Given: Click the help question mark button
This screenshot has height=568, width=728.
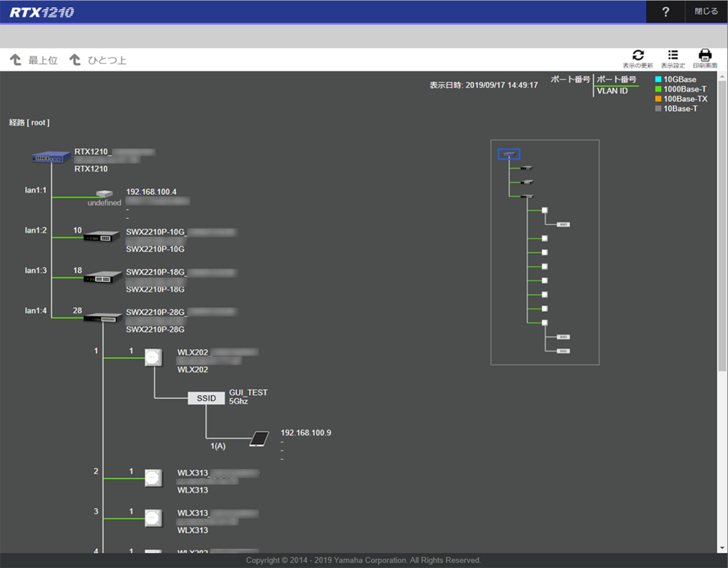Looking at the screenshot, I should click(665, 12).
